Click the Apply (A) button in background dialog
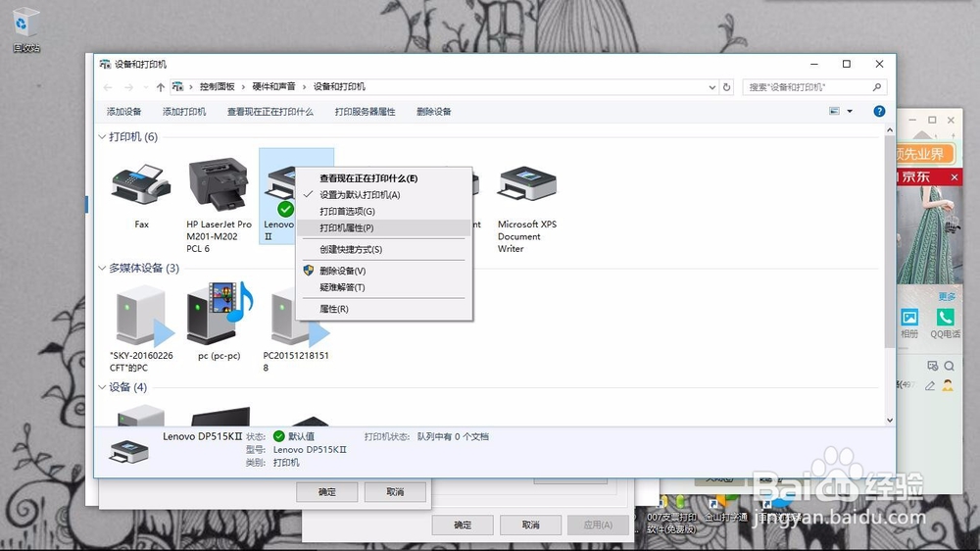This screenshot has height=551, width=980. pyautogui.click(x=598, y=525)
